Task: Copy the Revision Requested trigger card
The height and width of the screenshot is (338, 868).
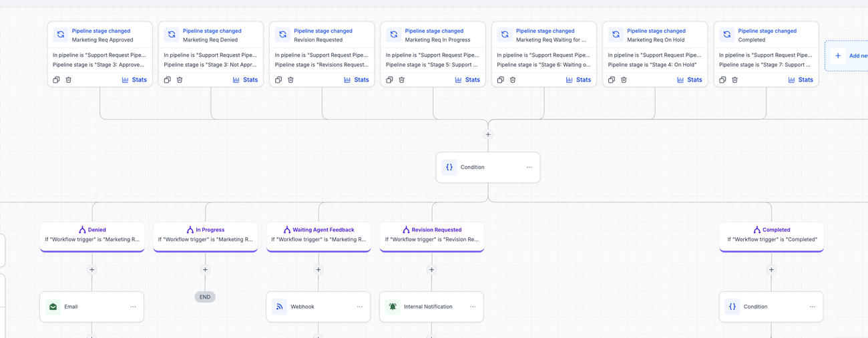Action: point(278,80)
